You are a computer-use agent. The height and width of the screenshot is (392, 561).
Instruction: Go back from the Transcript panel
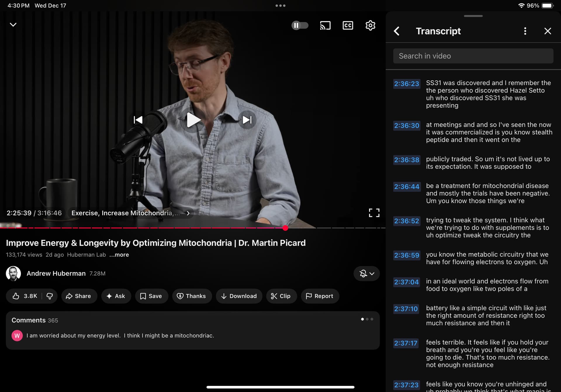[396, 31]
